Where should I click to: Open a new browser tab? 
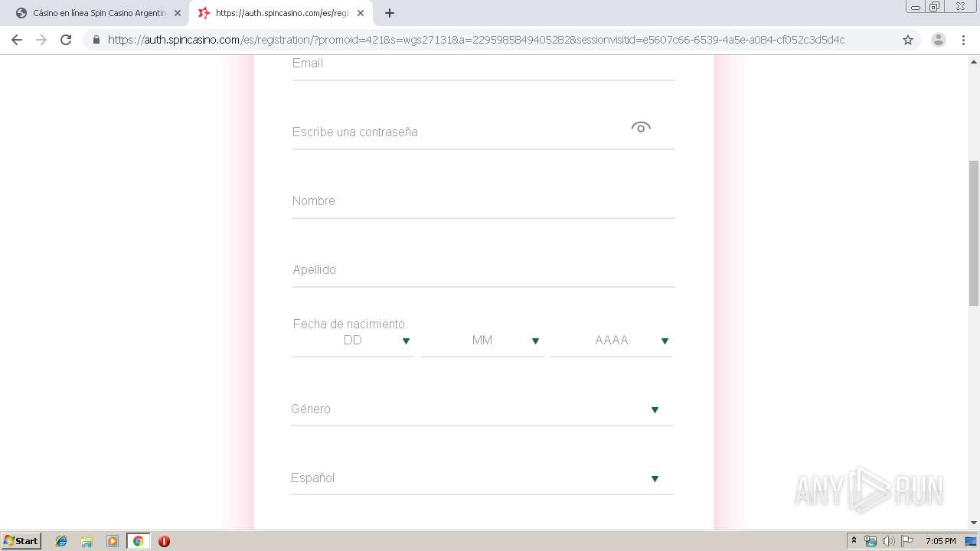coord(390,13)
